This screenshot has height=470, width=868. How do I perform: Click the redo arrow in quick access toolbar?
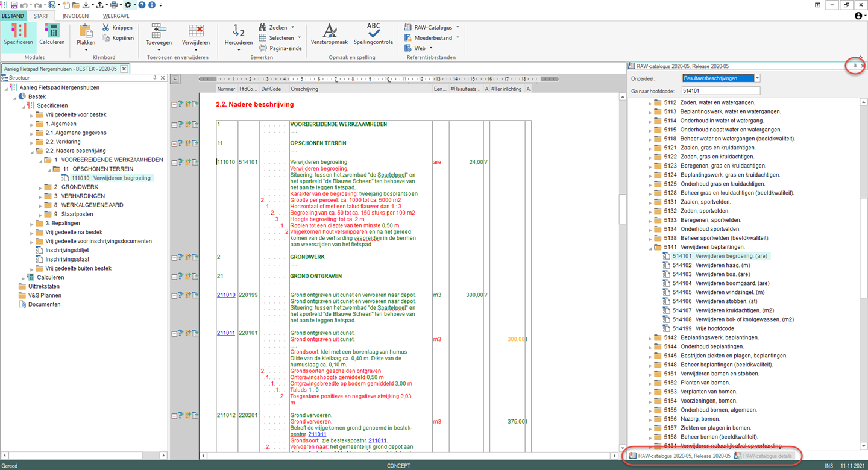tap(37, 5)
